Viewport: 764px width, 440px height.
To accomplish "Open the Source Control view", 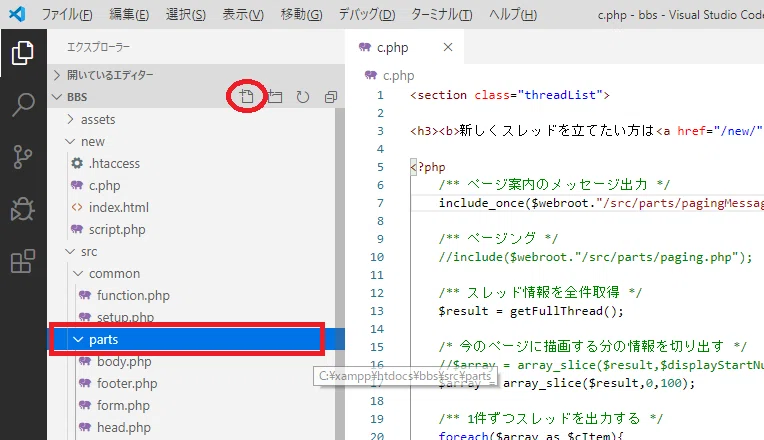I will (22, 157).
